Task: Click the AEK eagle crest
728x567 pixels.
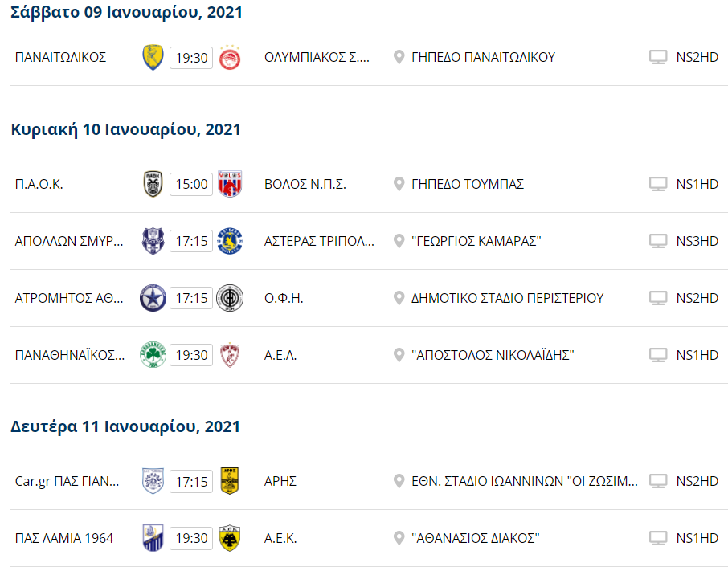Action: pos(230,538)
